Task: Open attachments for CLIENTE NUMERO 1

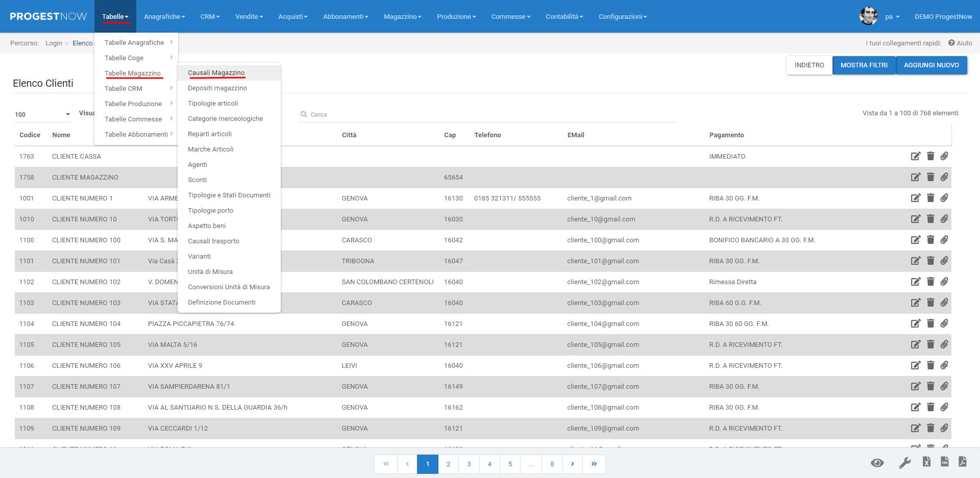Action: click(x=944, y=198)
